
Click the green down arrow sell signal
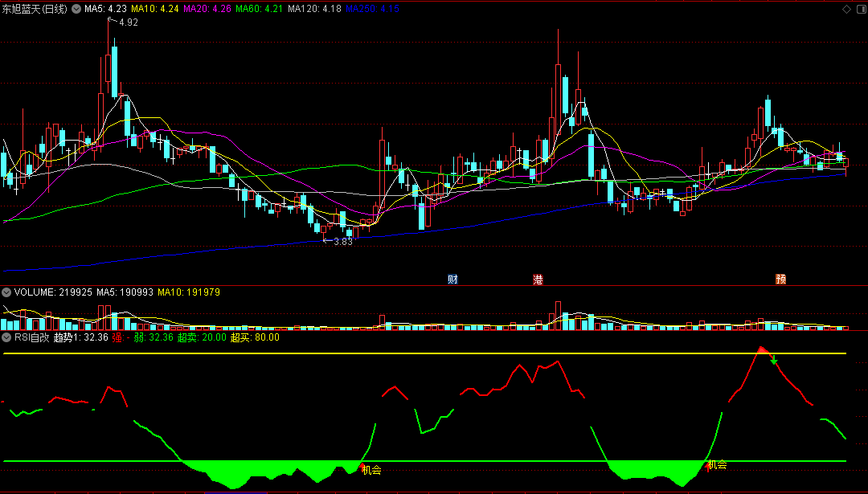(x=775, y=361)
